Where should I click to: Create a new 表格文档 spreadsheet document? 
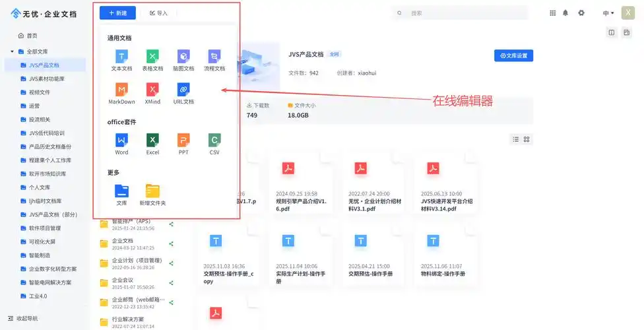click(x=152, y=60)
